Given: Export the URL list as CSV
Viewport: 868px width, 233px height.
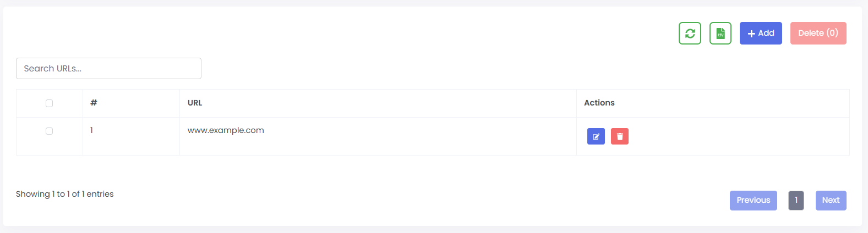Looking at the screenshot, I should (720, 34).
